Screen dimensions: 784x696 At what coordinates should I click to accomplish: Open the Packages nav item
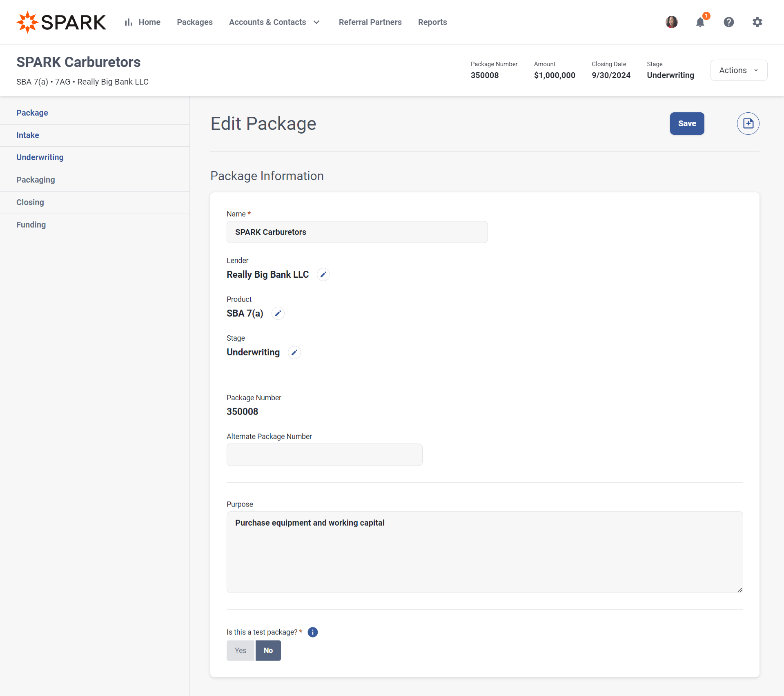[x=194, y=22]
